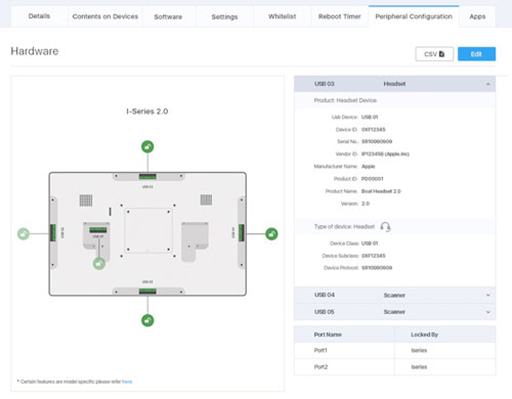
Task: Click the CSV export file icon
Action: tap(442, 54)
